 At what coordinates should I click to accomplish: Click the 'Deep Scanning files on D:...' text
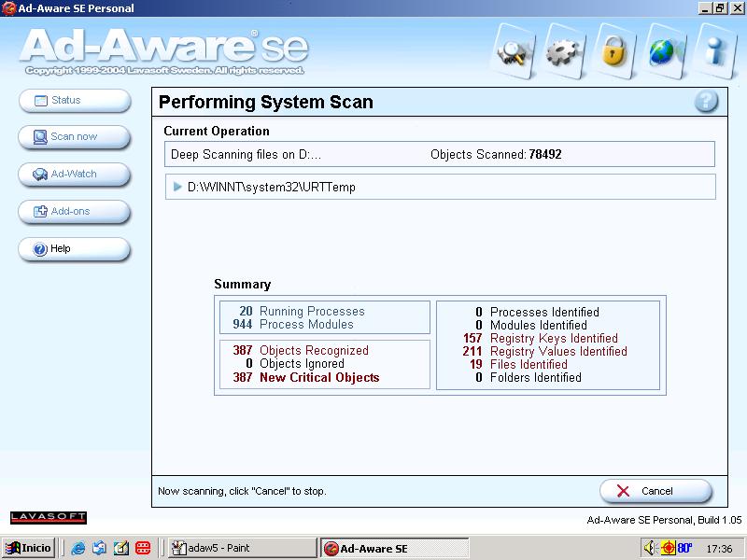tap(246, 154)
